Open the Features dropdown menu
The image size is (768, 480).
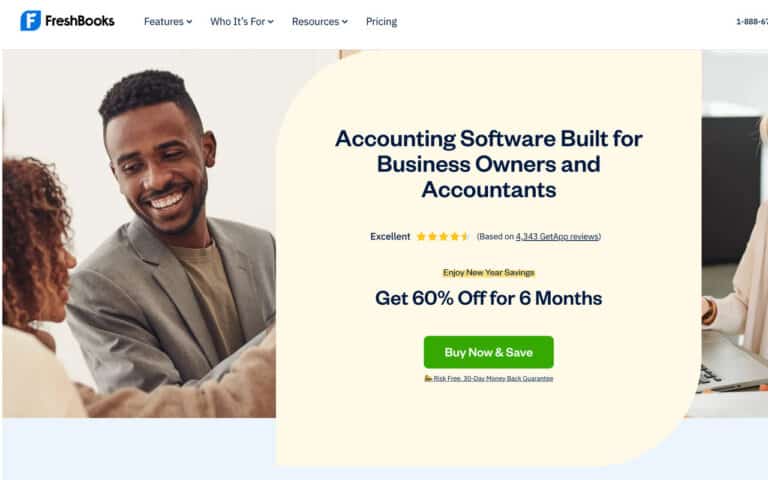[168, 22]
